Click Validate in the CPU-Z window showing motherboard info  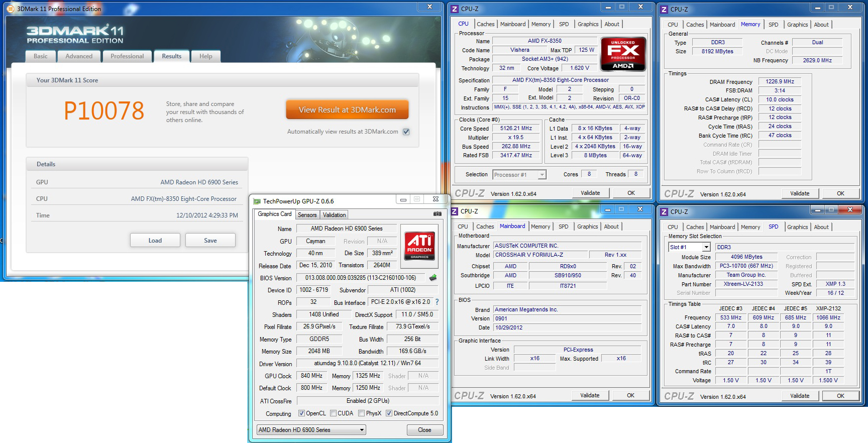point(590,395)
